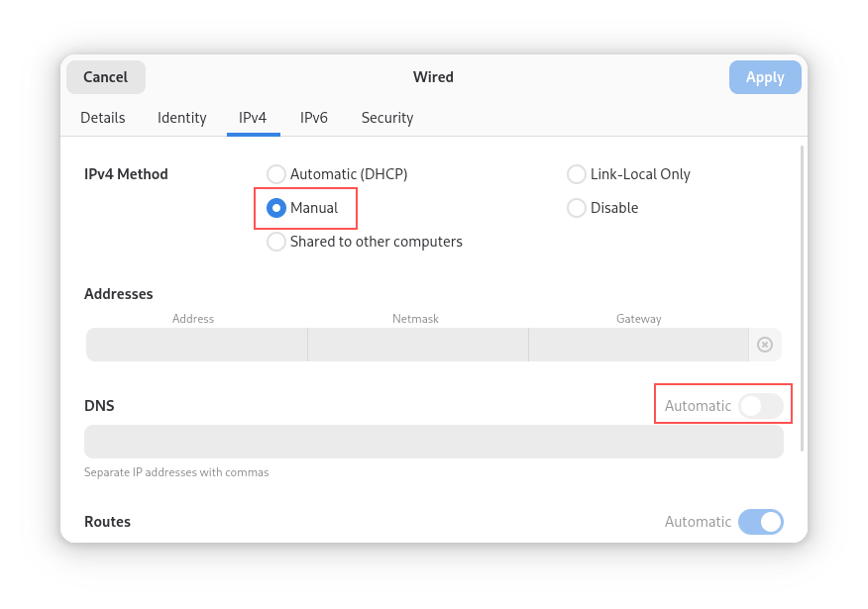Viewport: 868px width, 609px height.
Task: Select Shared to other computers
Action: coord(275,241)
